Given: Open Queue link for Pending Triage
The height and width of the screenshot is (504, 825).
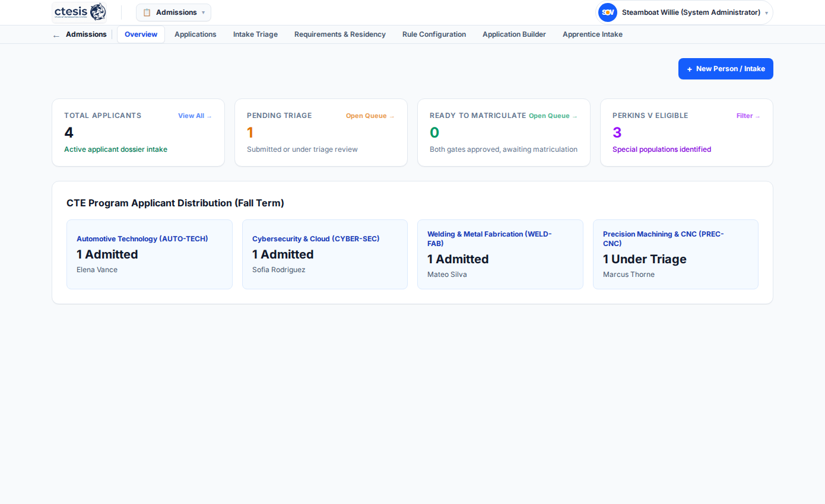Looking at the screenshot, I should click(370, 116).
